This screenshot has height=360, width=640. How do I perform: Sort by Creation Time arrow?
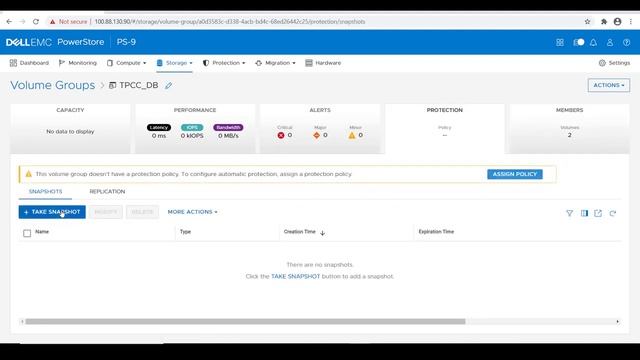[x=322, y=233]
